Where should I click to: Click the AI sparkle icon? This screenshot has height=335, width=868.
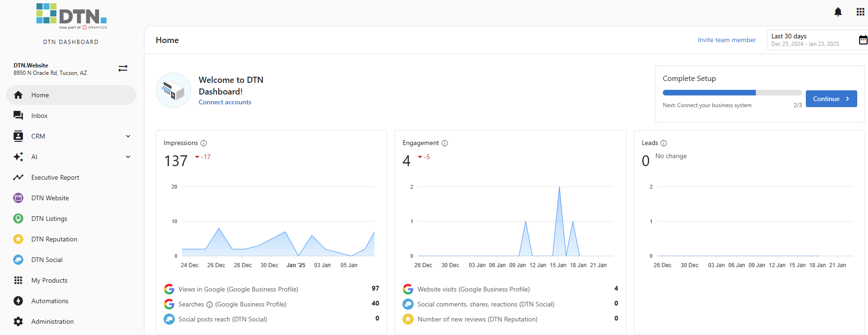(x=18, y=157)
